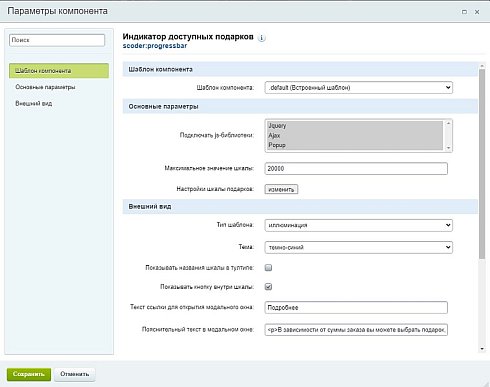The height and width of the screenshot is (387, 490).
Task: Uncheck show button inside scale checkbox
Action: [x=268, y=287]
